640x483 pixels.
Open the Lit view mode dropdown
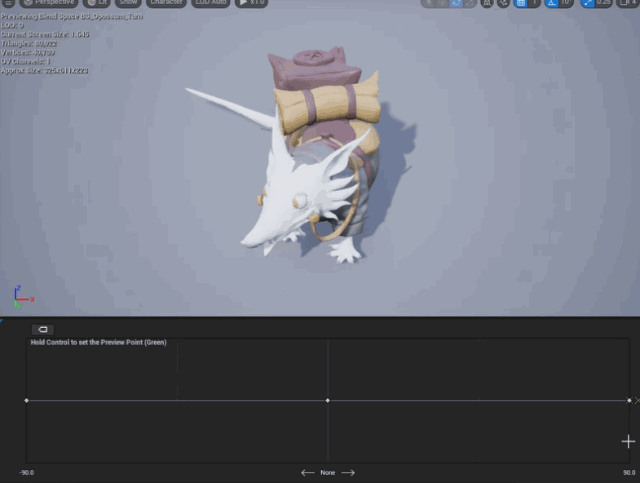click(x=98, y=3)
